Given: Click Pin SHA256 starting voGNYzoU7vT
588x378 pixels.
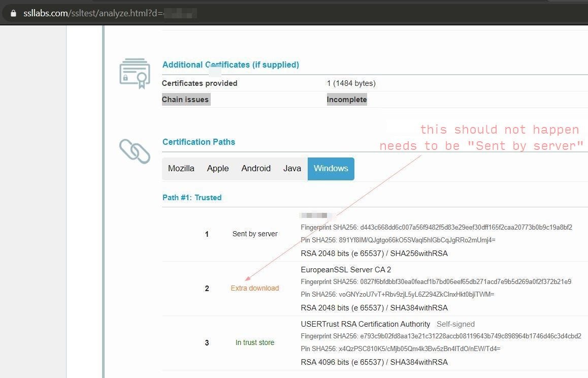Looking at the screenshot, I should 398,294.
